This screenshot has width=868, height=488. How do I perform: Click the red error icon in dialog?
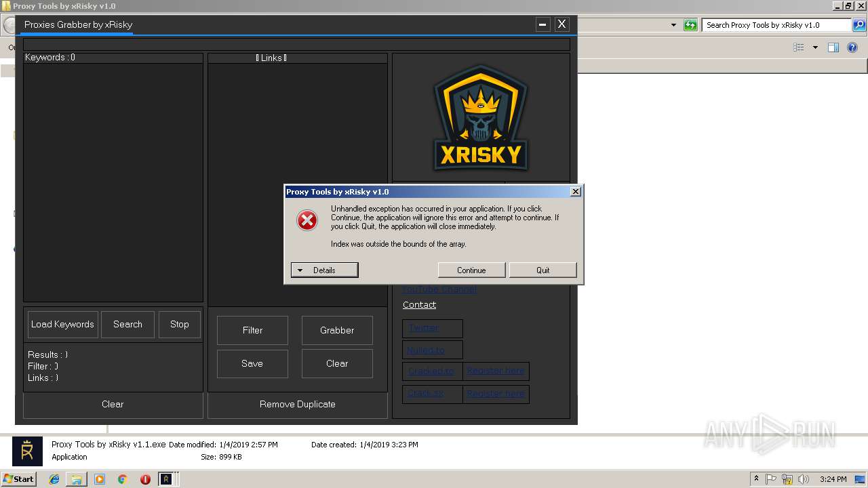tap(307, 220)
